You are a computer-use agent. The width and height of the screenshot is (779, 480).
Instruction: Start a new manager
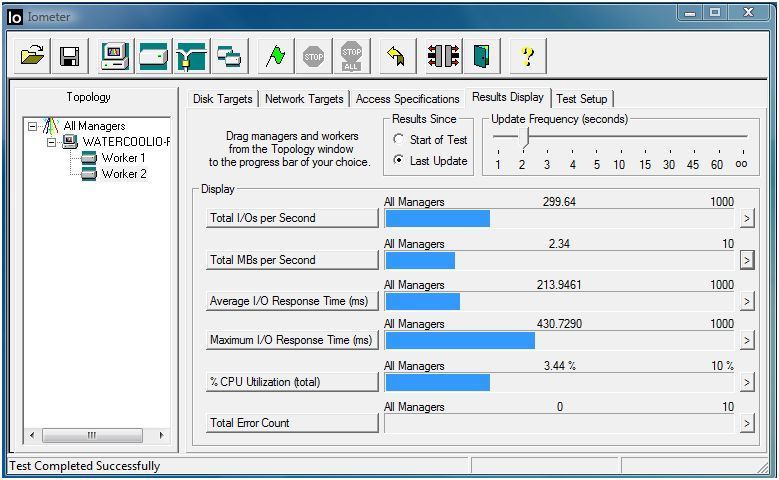pyautogui.click(x=115, y=56)
